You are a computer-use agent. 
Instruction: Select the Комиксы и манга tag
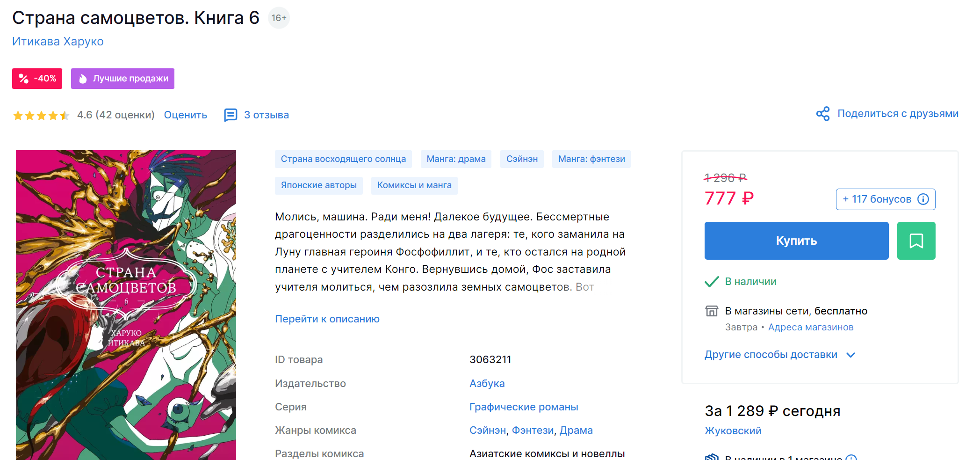click(x=414, y=185)
